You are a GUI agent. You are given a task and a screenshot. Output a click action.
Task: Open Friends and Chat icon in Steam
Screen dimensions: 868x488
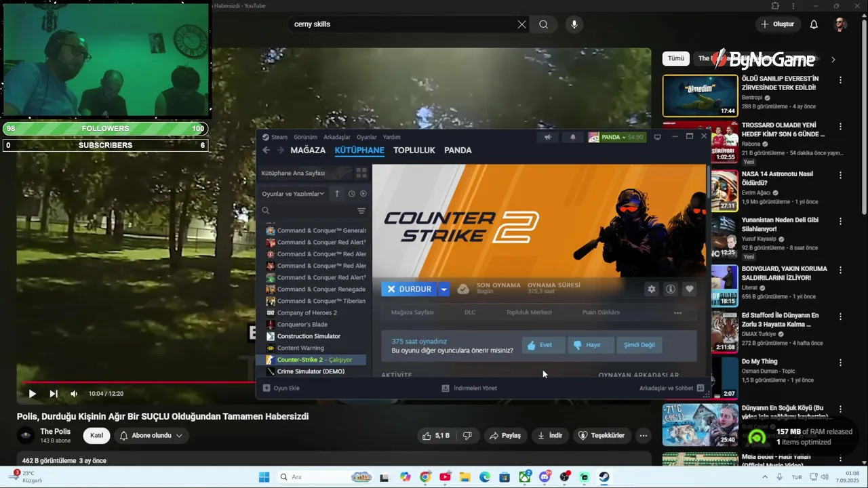(x=701, y=388)
